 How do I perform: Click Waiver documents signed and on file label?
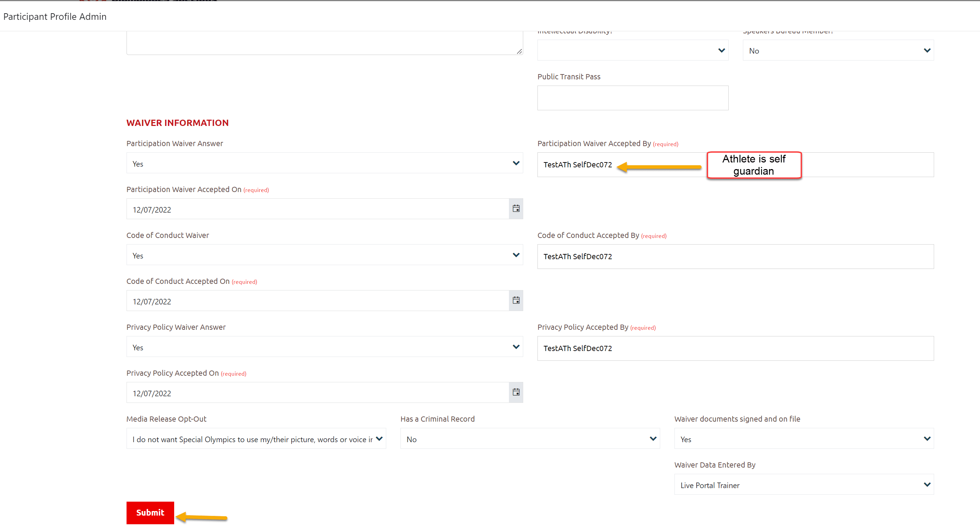(737, 419)
